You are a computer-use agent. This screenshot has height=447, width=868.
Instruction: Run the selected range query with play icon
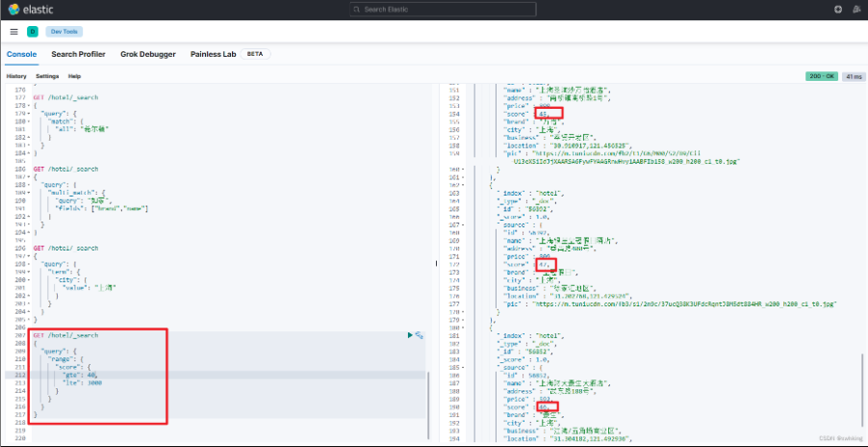point(409,334)
